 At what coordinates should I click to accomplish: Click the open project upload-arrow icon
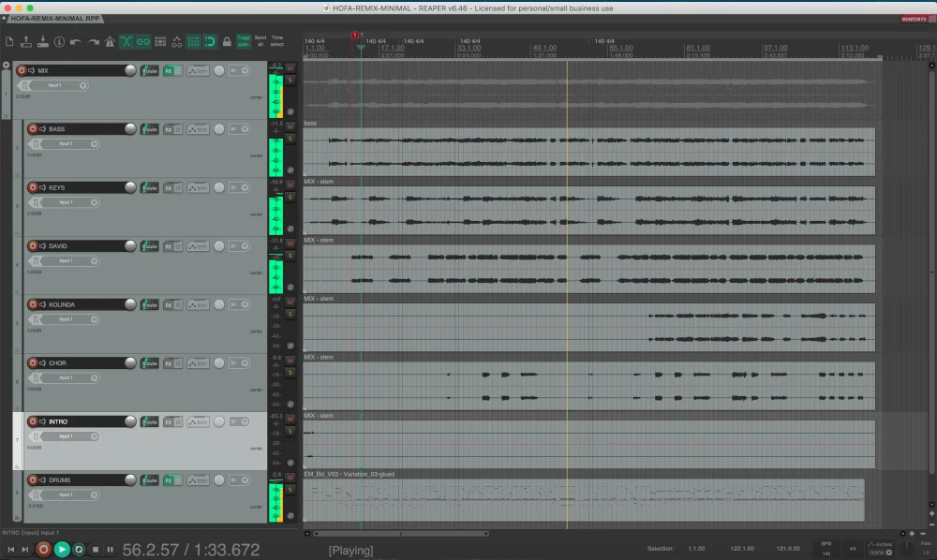pyautogui.click(x=25, y=42)
